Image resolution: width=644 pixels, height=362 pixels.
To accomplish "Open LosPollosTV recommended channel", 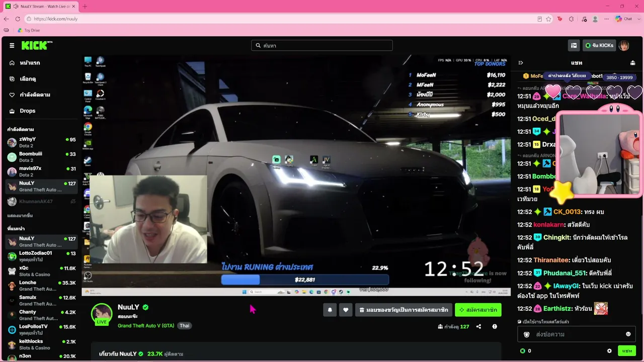I will (x=41, y=330).
